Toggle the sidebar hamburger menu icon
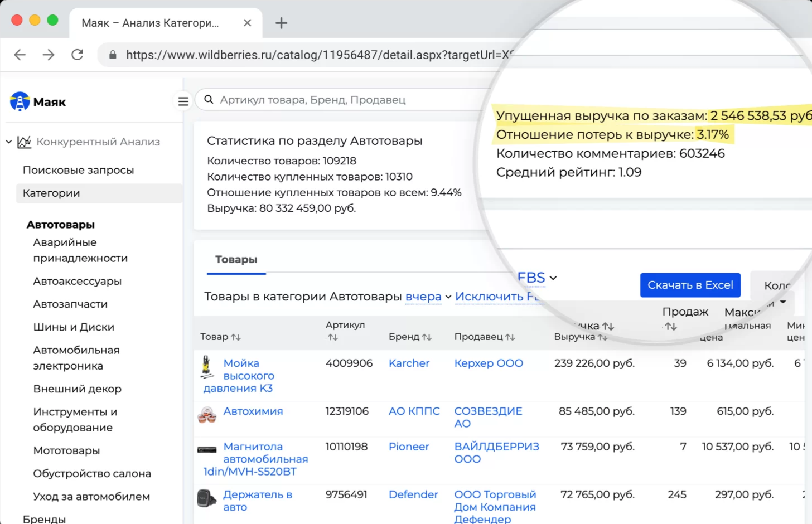This screenshot has width=812, height=524. (x=183, y=101)
